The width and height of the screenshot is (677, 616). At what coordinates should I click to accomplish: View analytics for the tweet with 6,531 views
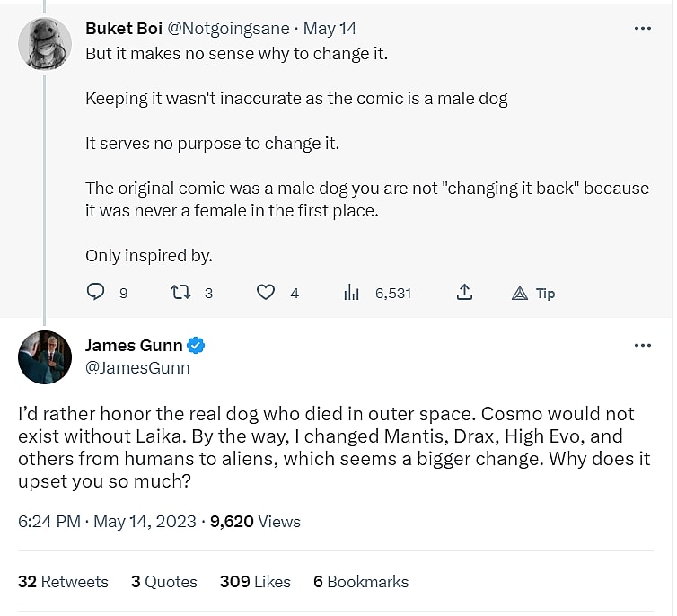[352, 293]
